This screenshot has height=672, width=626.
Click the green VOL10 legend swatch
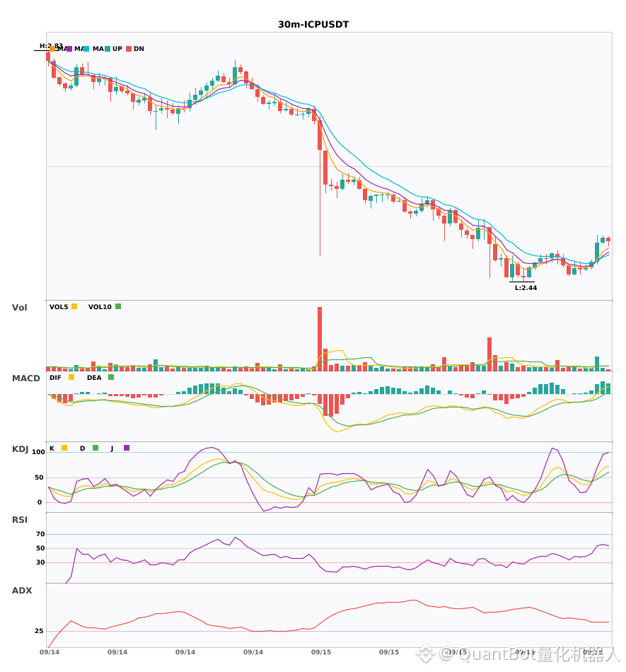pyautogui.click(x=118, y=306)
